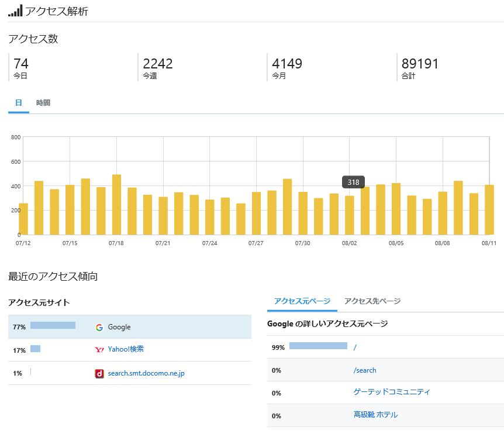This screenshot has width=504, height=437.
Task: Click the 0% value in /search row
Action: coord(277,370)
